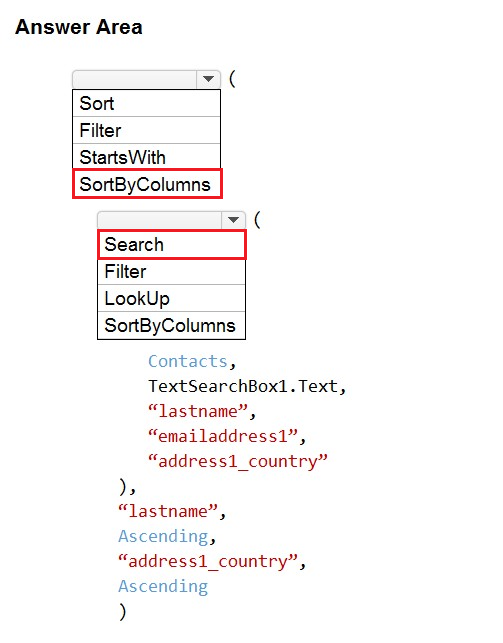Select the Search option
The height and width of the screenshot is (643, 503).
point(172,244)
